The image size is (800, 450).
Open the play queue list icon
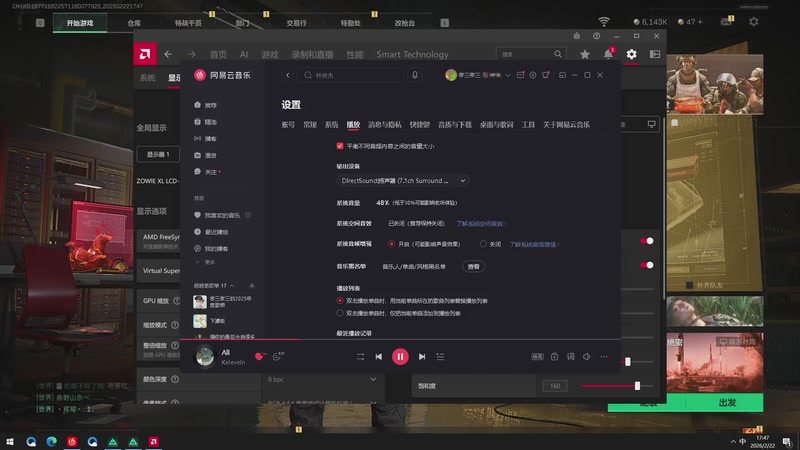click(440, 357)
